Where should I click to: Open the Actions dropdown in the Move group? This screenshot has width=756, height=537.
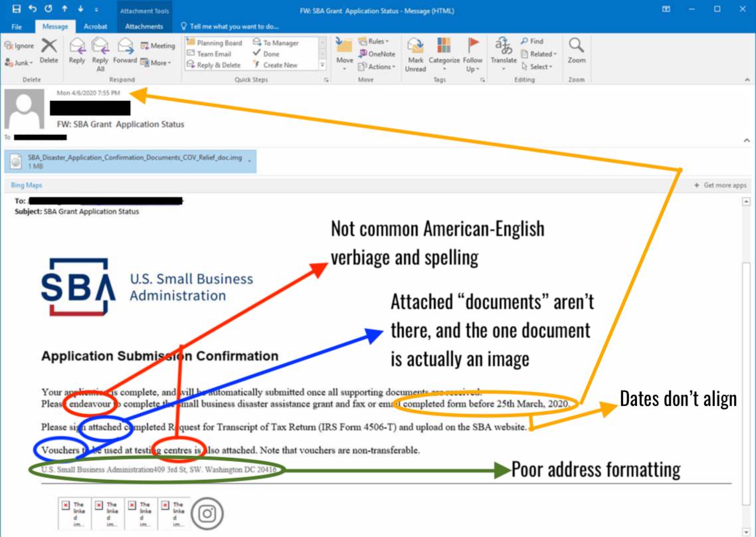[x=377, y=66]
